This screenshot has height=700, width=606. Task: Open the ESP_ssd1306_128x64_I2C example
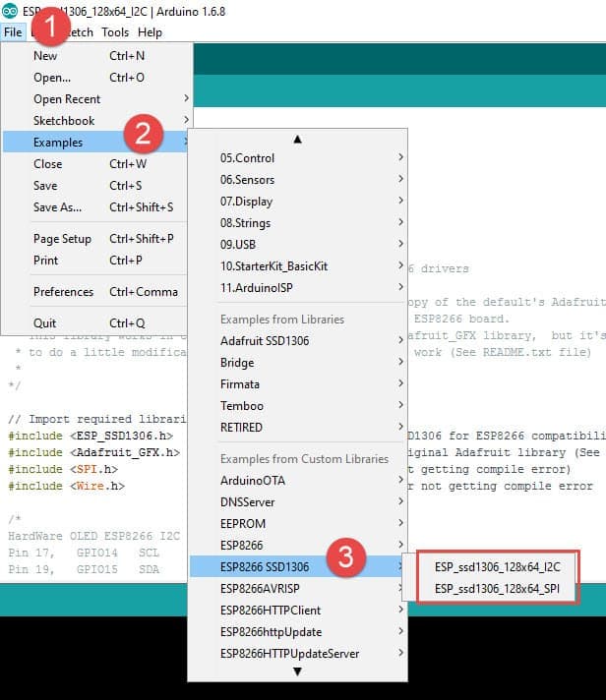point(497,566)
